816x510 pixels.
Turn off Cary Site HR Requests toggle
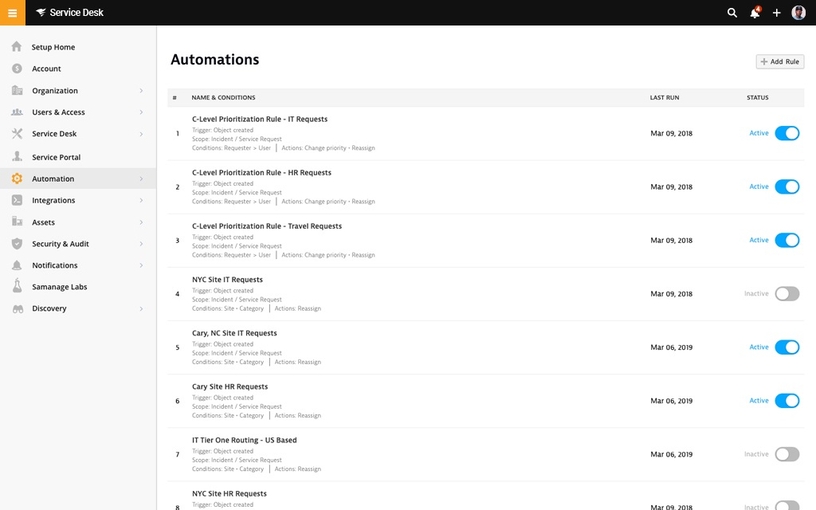click(x=787, y=401)
